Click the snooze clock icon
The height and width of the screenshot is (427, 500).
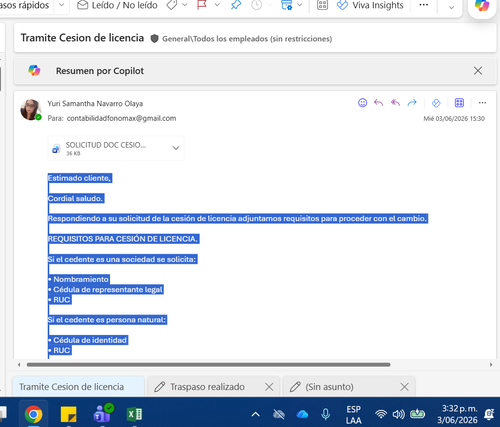coord(256,5)
